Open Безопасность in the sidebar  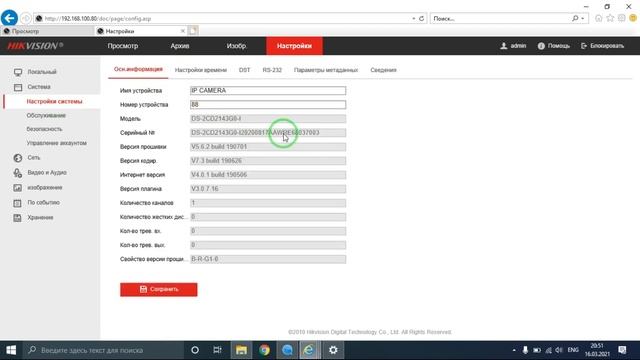coord(44,129)
